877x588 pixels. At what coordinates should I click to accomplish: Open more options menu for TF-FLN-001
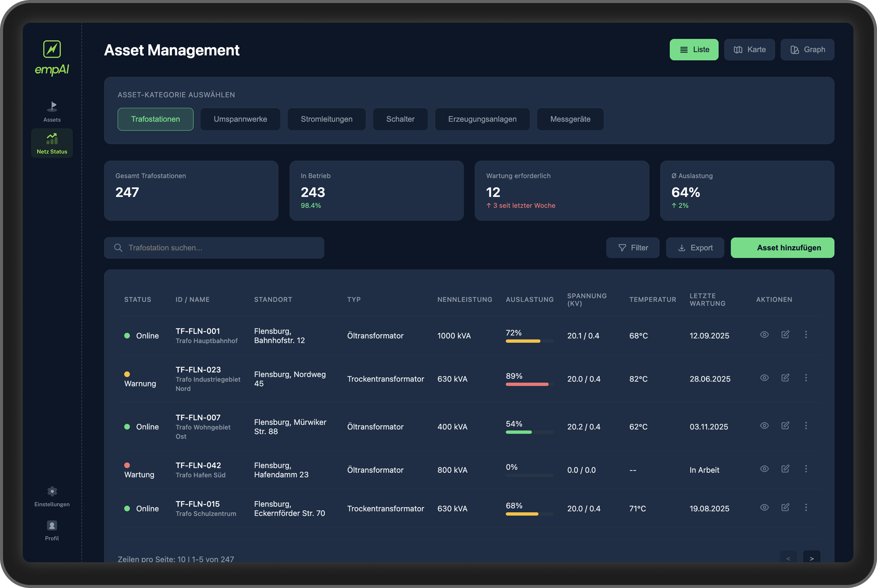[806, 335]
